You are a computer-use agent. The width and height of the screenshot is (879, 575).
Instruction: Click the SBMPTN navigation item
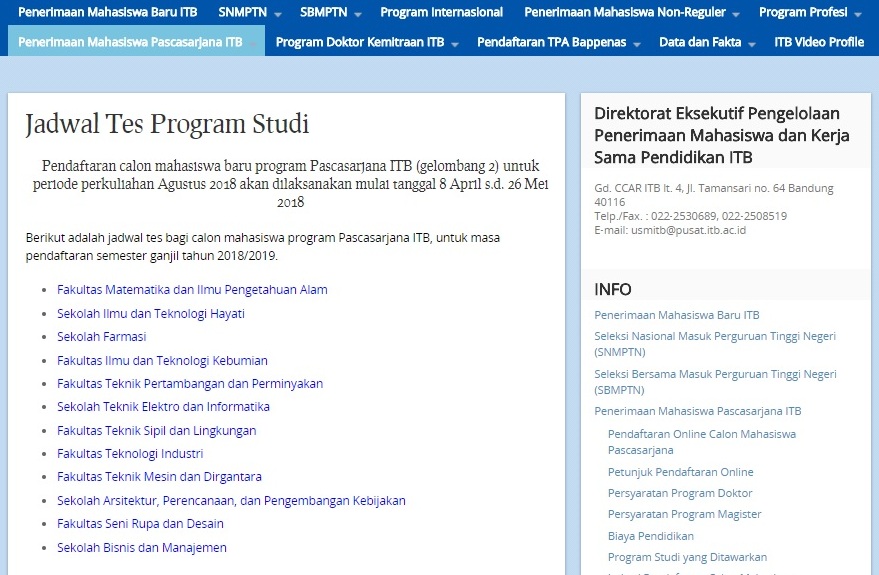point(323,12)
